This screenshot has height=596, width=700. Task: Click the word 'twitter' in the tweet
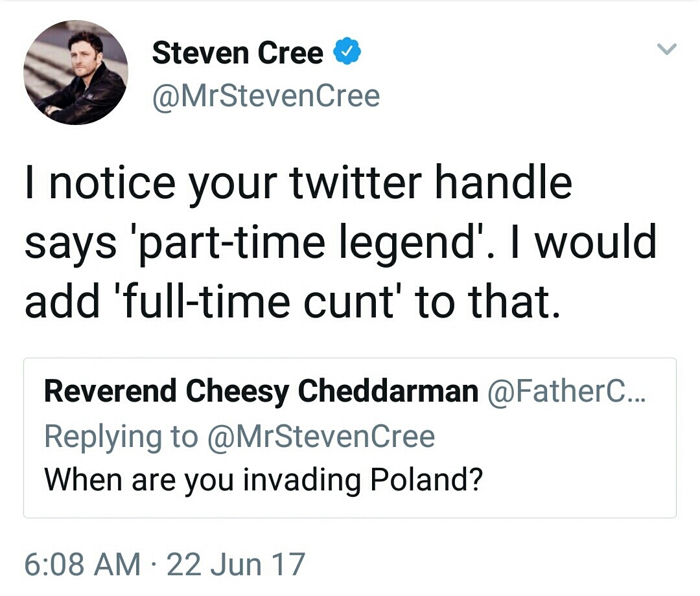(355, 183)
